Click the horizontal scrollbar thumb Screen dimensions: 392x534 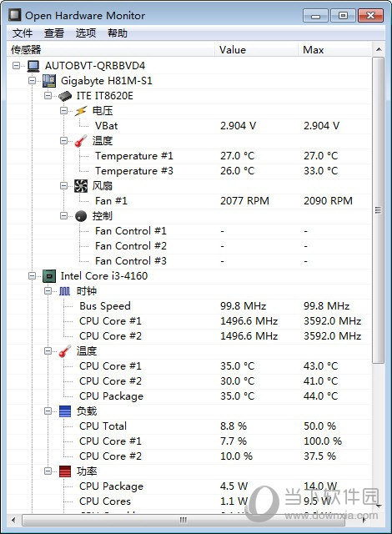(x=183, y=520)
